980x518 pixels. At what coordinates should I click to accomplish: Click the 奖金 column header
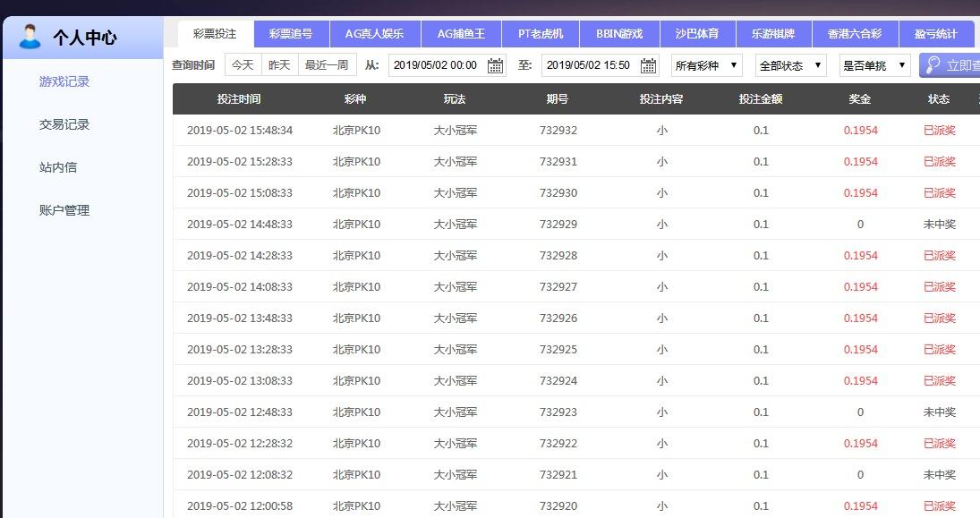click(860, 98)
